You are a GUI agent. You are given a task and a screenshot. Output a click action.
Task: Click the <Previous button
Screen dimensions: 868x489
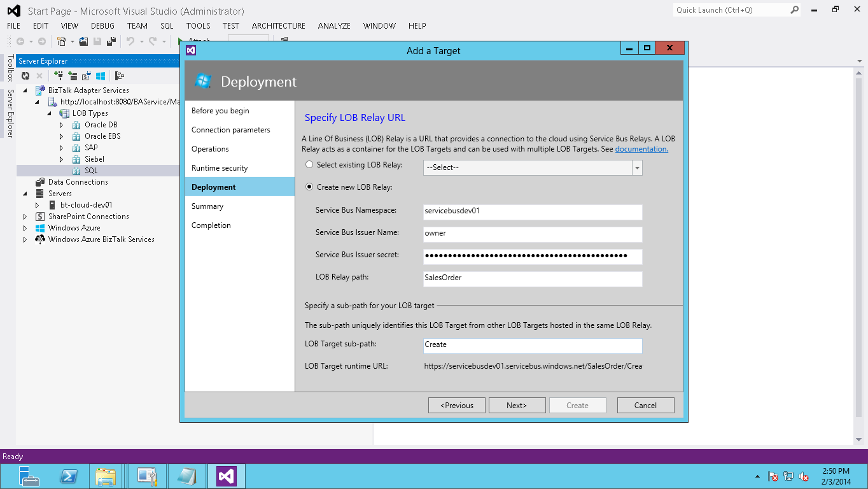[457, 406]
